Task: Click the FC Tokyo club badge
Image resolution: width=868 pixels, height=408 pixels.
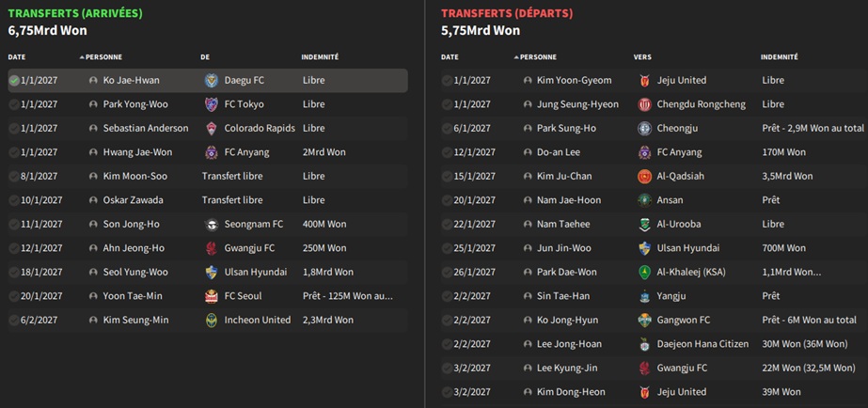Action: tap(211, 104)
